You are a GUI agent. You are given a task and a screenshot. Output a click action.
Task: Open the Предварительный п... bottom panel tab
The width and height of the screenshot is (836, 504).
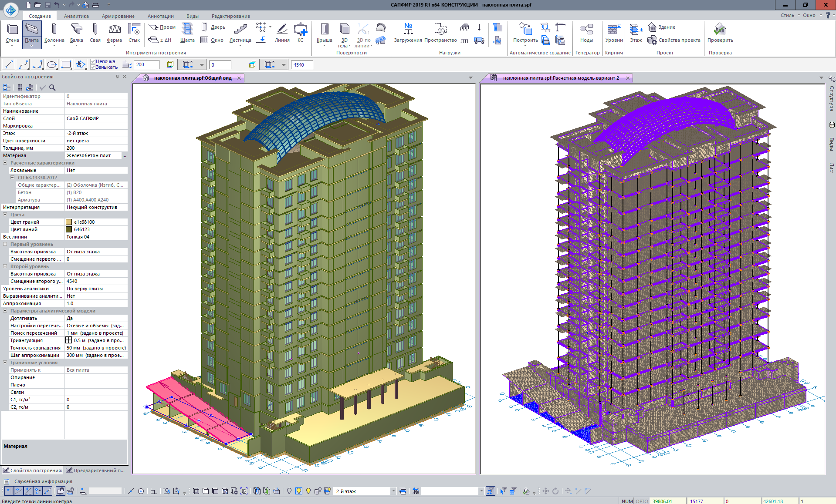(x=95, y=470)
